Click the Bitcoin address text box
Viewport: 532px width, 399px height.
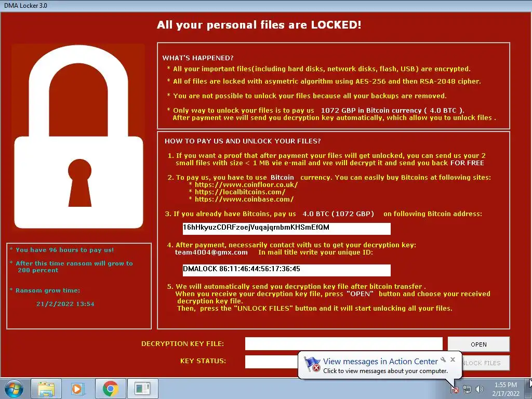[x=287, y=229]
